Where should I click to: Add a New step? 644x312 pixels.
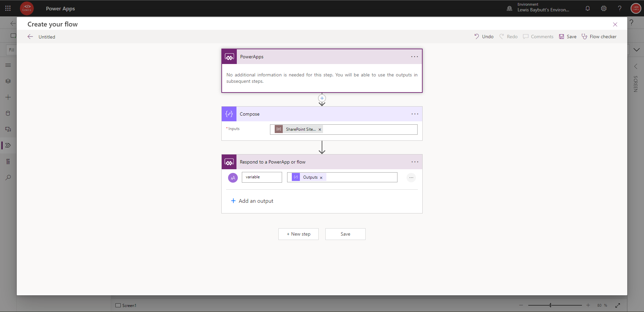pyautogui.click(x=299, y=234)
